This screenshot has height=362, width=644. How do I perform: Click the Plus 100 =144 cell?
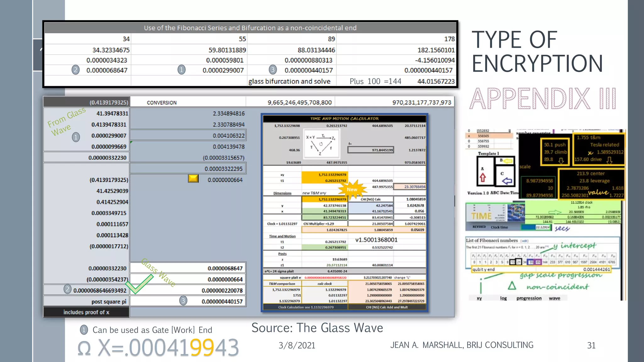pos(375,81)
